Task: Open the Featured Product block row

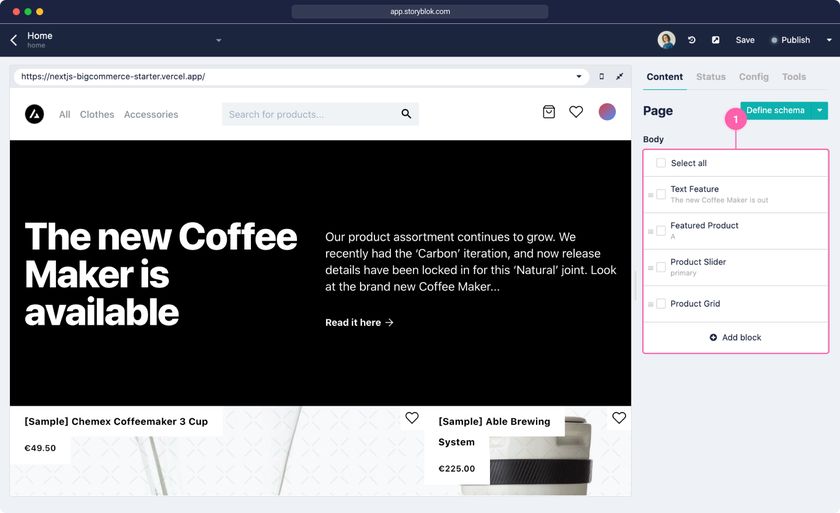Action: click(x=736, y=231)
